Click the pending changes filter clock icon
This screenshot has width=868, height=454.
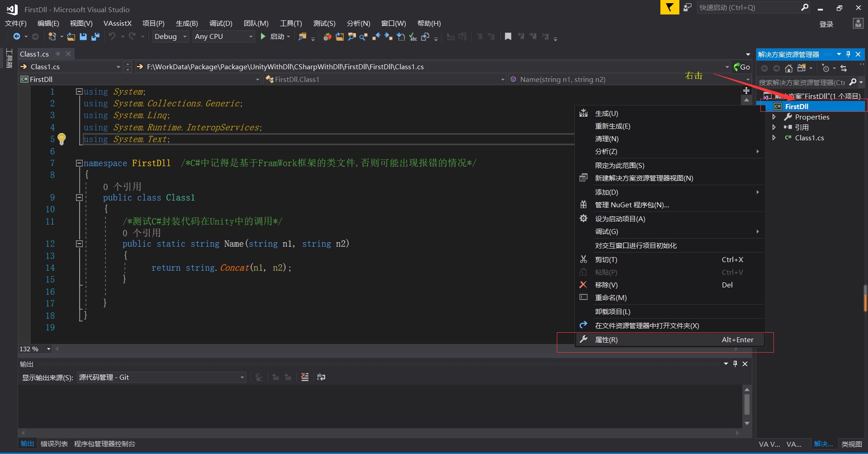click(826, 68)
